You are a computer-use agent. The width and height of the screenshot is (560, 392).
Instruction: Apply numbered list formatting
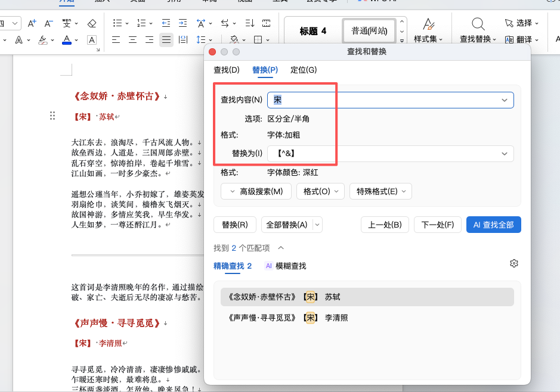(141, 23)
